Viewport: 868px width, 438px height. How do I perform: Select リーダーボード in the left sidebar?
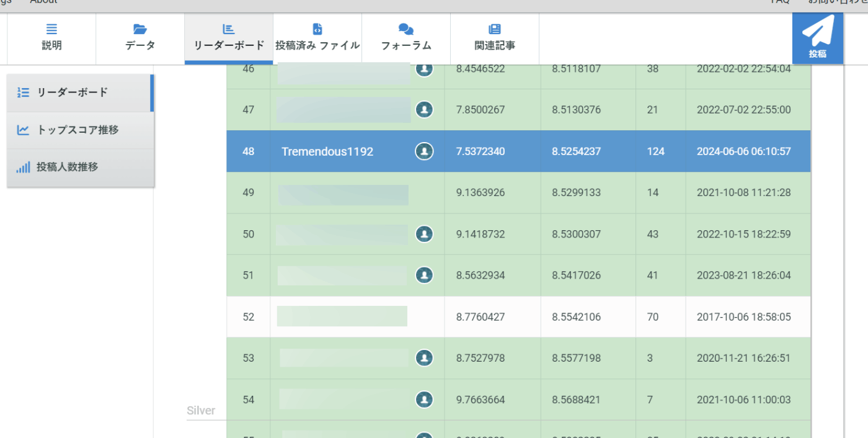point(80,92)
